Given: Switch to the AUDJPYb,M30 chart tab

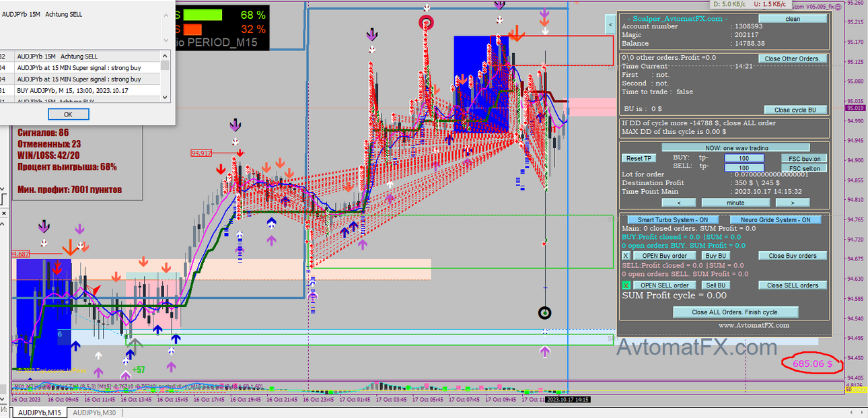Looking at the screenshot, I should (x=94, y=413).
